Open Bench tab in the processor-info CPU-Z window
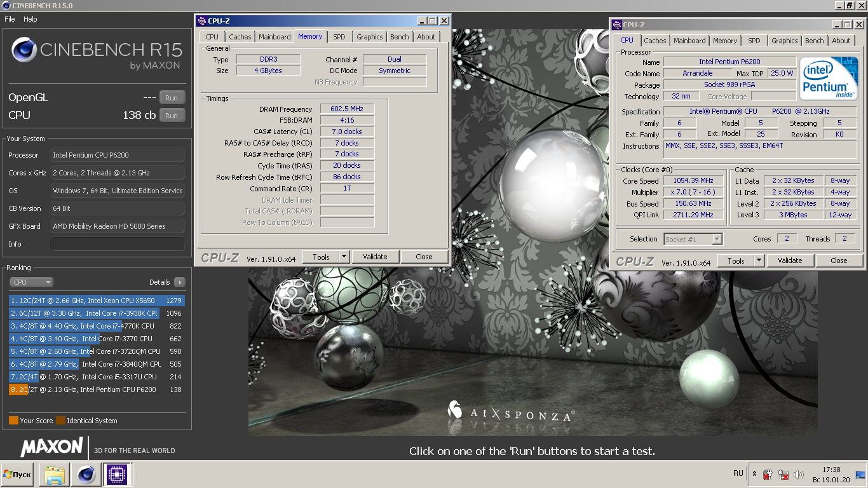This screenshot has width=868, height=488. [814, 41]
